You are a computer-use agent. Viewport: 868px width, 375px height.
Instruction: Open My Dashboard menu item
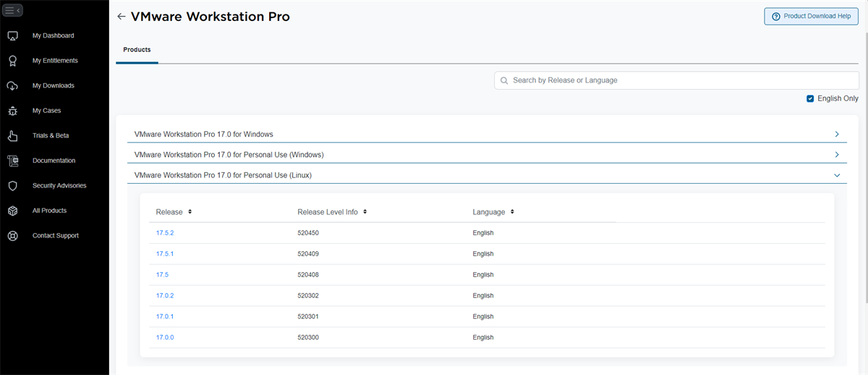[x=53, y=35]
